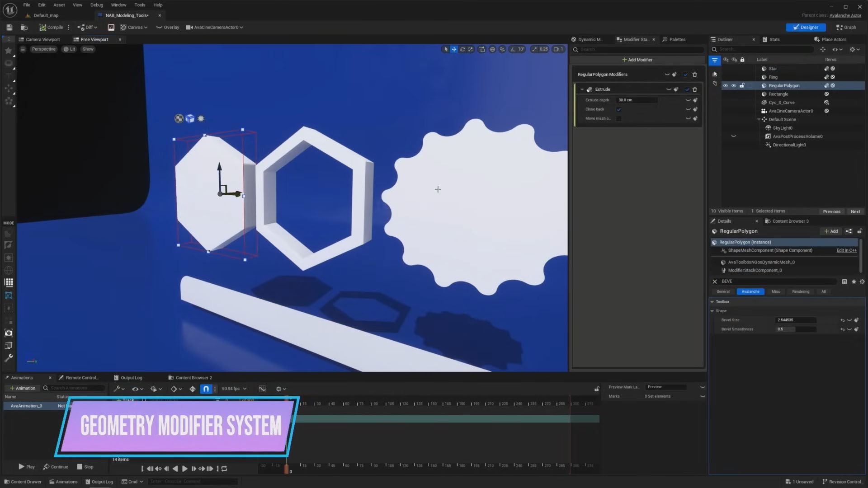Click the Add Modifier button
Screen dimensions: 868x488
coord(637,60)
